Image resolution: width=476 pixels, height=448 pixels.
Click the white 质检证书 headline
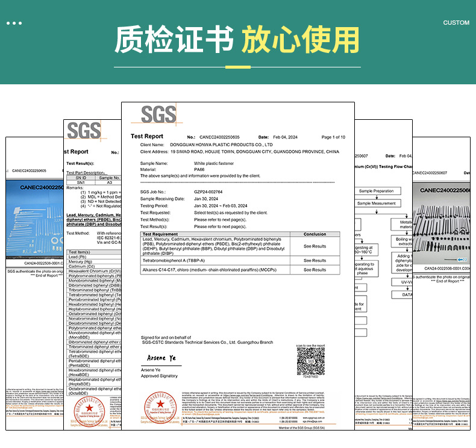pos(174,39)
